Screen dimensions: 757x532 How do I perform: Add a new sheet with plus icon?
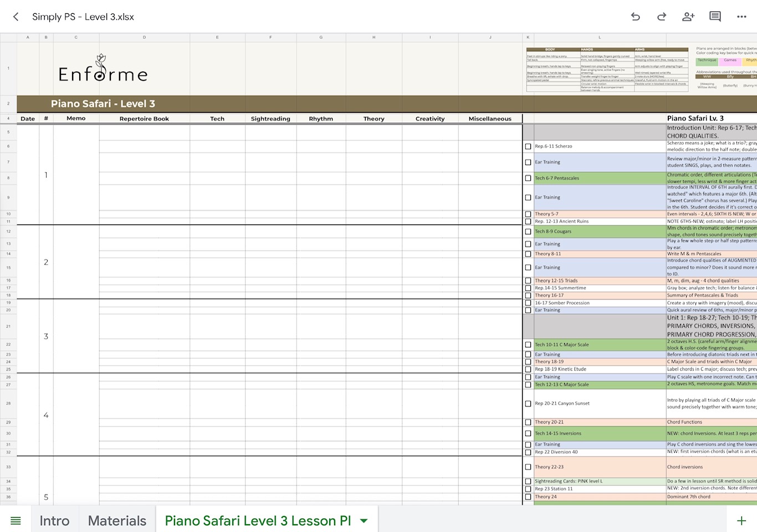pyautogui.click(x=741, y=521)
